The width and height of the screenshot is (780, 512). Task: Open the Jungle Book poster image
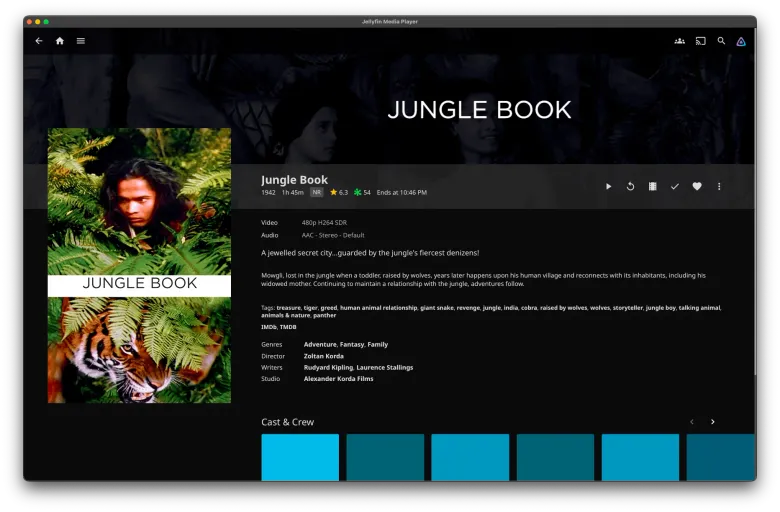(x=139, y=266)
